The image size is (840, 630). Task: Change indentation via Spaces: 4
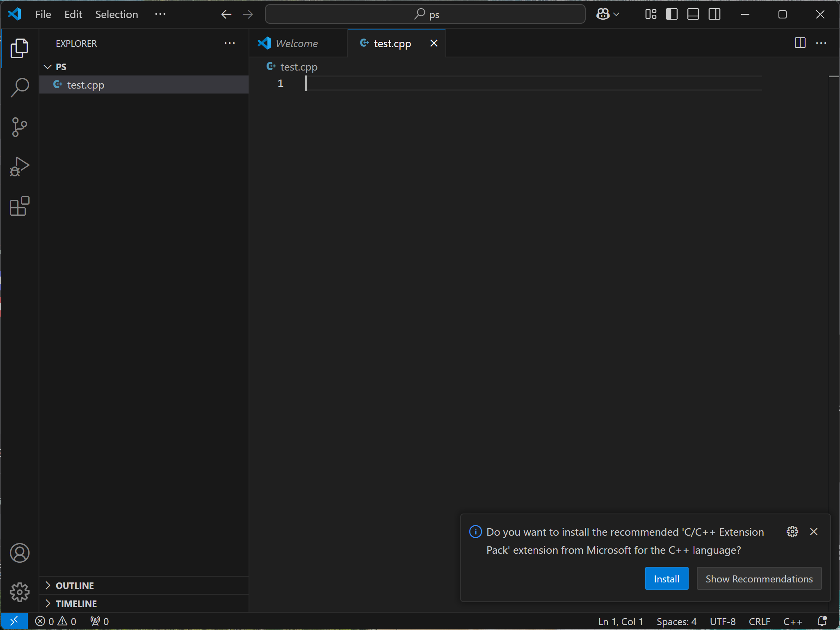tap(676, 621)
